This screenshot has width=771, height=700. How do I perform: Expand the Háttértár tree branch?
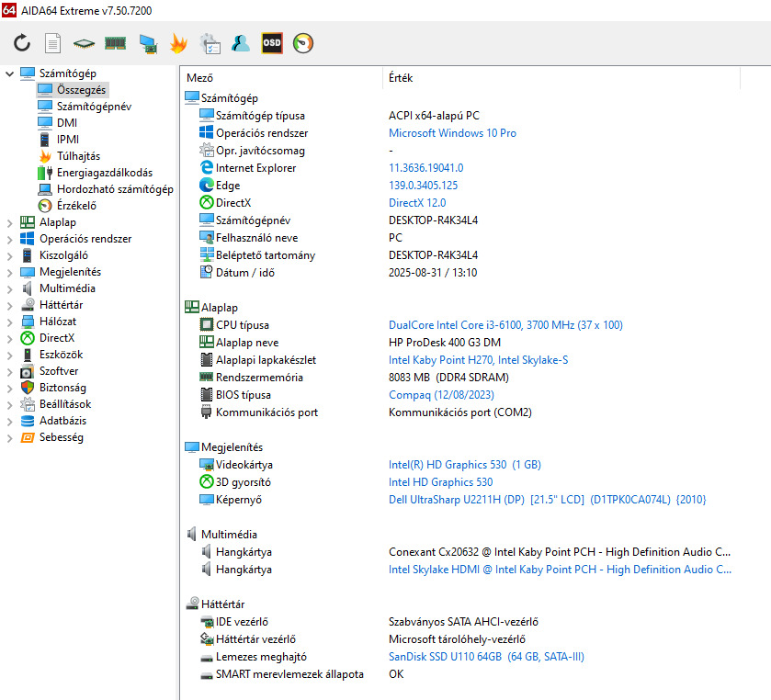pos(9,305)
